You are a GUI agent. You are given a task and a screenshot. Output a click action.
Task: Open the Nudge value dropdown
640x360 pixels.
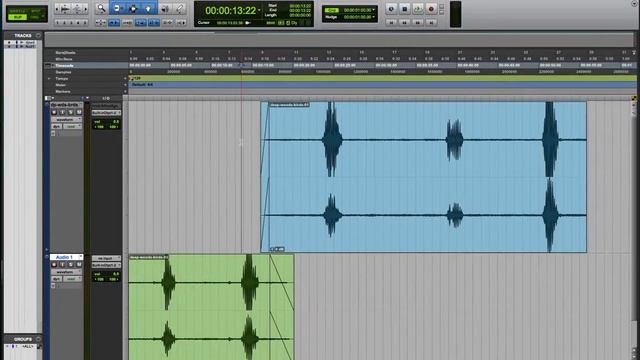373,17
